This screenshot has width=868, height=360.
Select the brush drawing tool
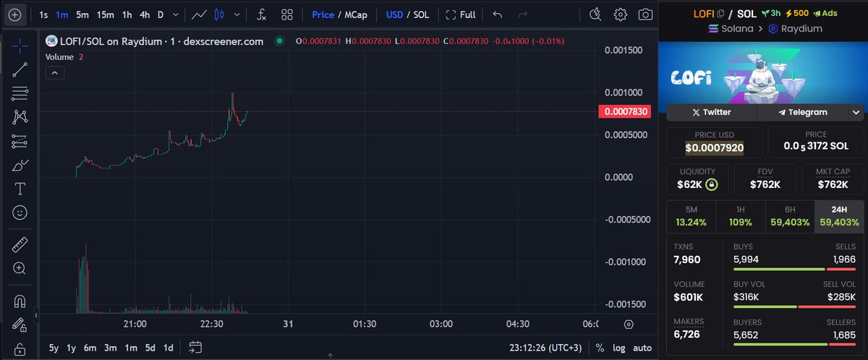20,165
